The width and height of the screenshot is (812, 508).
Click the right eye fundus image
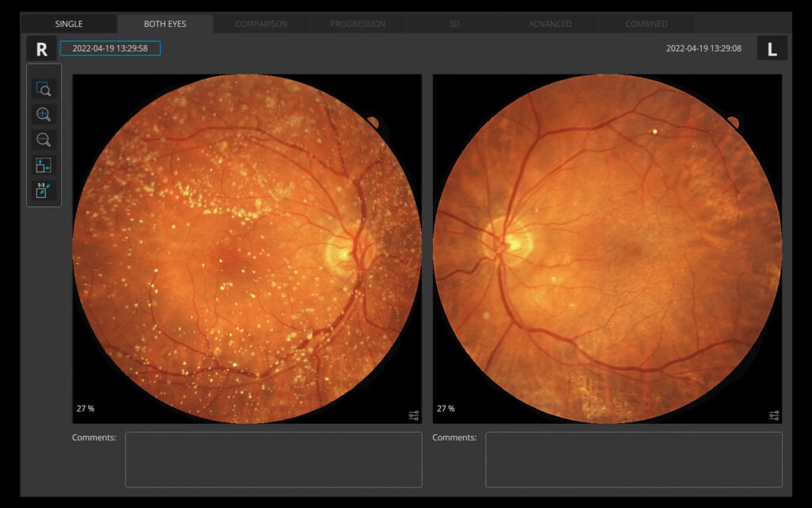(247, 248)
